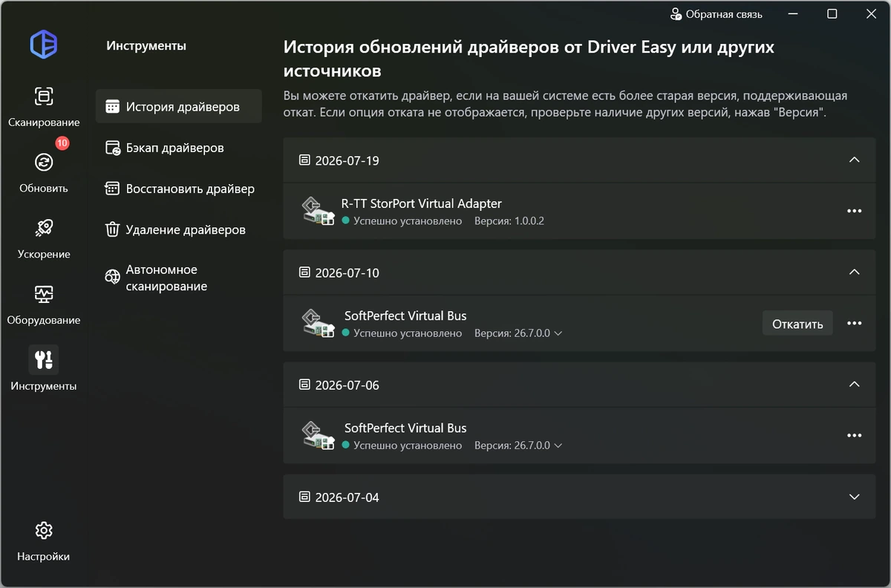Click calendar icon beside 2026-07-10
Screen dimensions: 891x588
point(304,272)
